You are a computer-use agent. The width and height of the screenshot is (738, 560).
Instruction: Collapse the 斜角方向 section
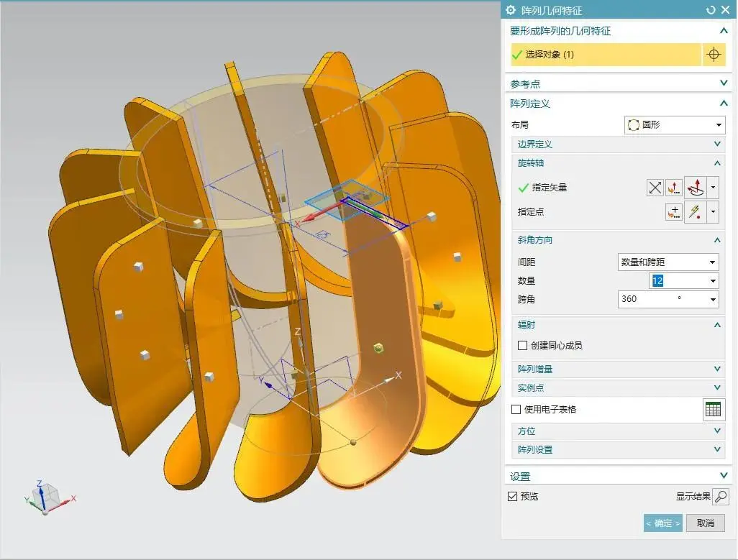click(717, 240)
